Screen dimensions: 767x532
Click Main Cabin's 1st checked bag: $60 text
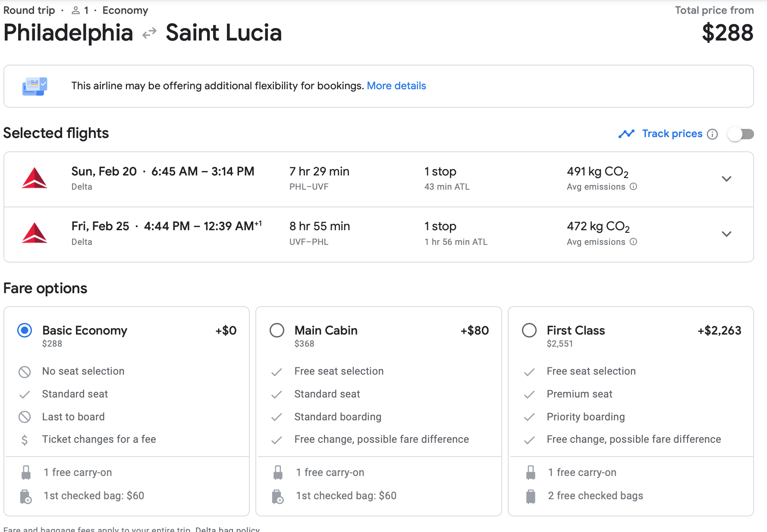(x=346, y=496)
